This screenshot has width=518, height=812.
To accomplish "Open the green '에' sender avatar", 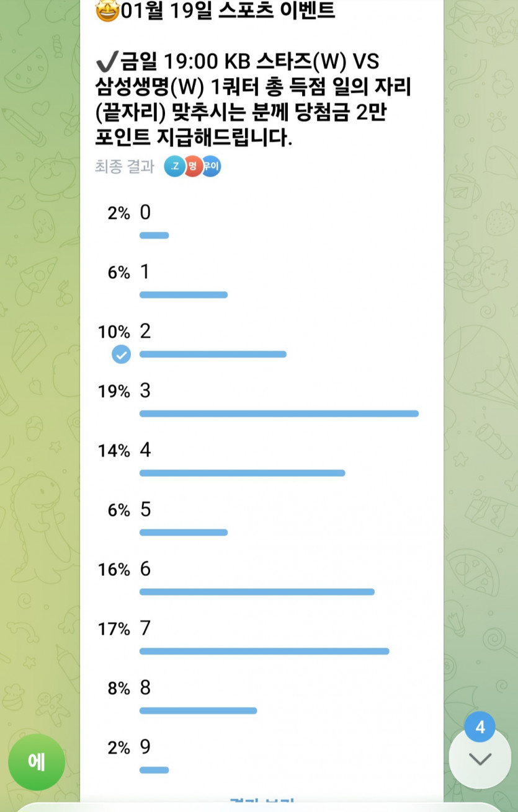I will pyautogui.click(x=37, y=762).
